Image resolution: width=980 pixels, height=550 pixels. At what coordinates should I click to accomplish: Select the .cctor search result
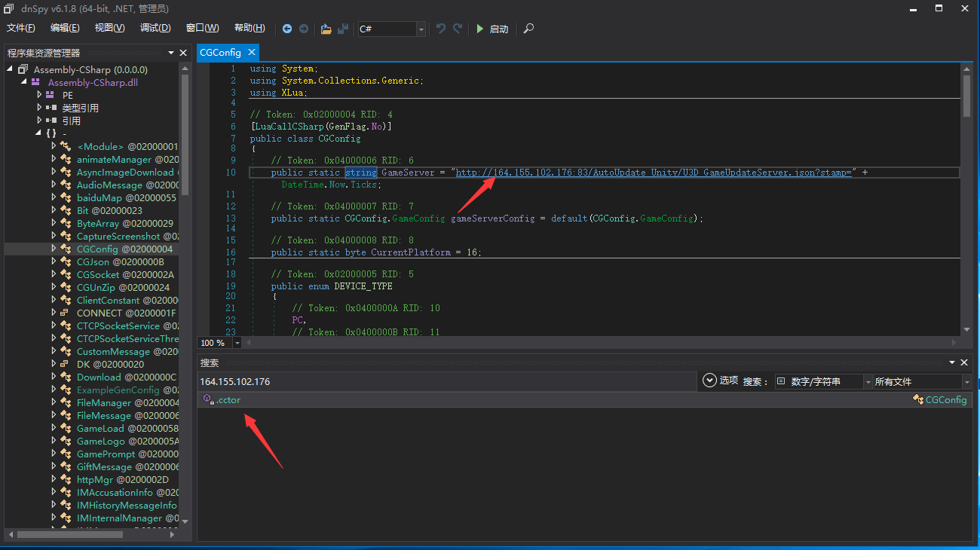(x=228, y=400)
